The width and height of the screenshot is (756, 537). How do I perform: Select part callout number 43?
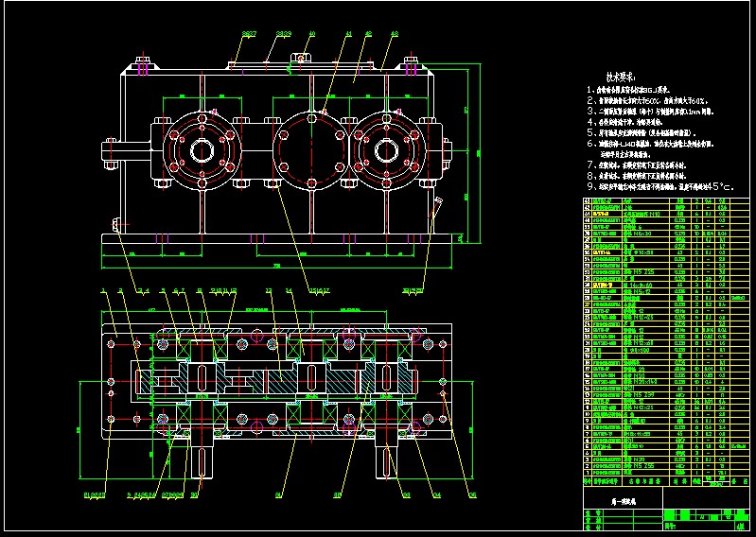pyautogui.click(x=394, y=34)
